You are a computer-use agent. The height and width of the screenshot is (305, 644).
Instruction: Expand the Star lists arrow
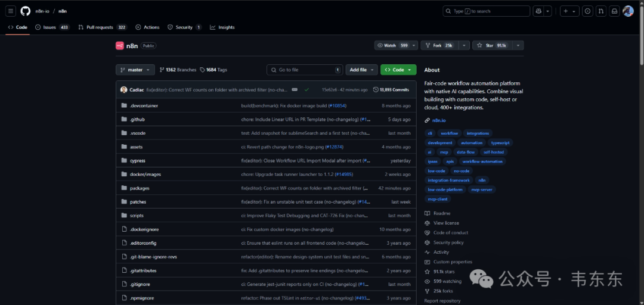tap(518, 45)
